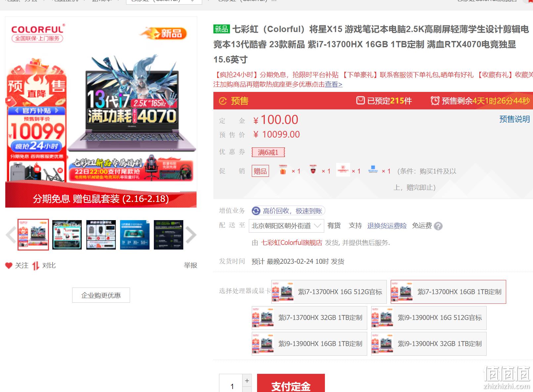Click the presale clock icon
The height and width of the screenshot is (392, 533).
[x=223, y=101]
